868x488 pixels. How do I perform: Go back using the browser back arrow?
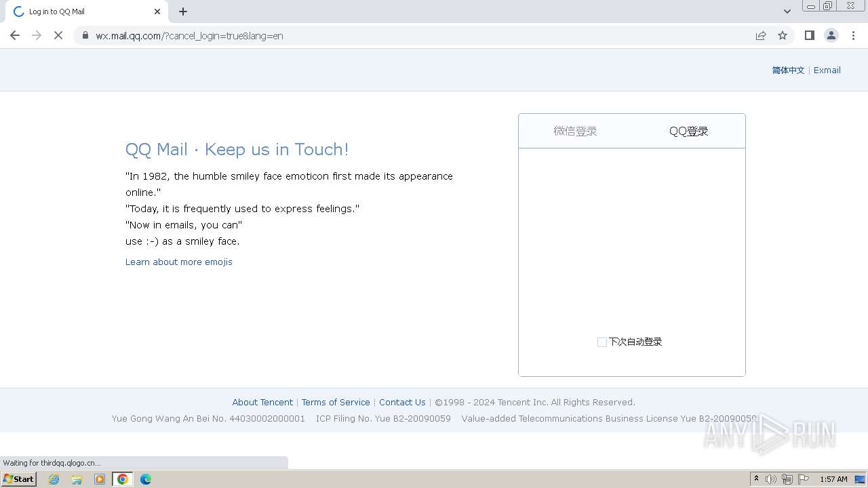(15, 35)
